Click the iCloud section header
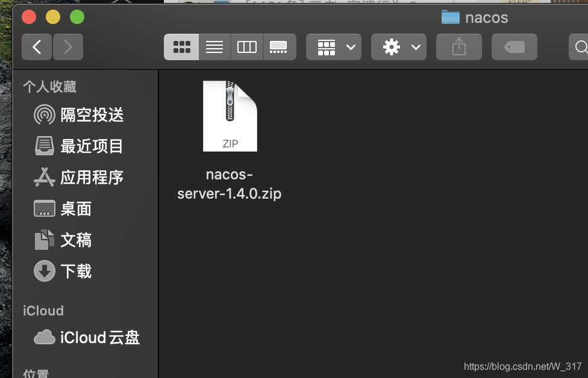This screenshot has width=588, height=378. pyautogui.click(x=43, y=311)
